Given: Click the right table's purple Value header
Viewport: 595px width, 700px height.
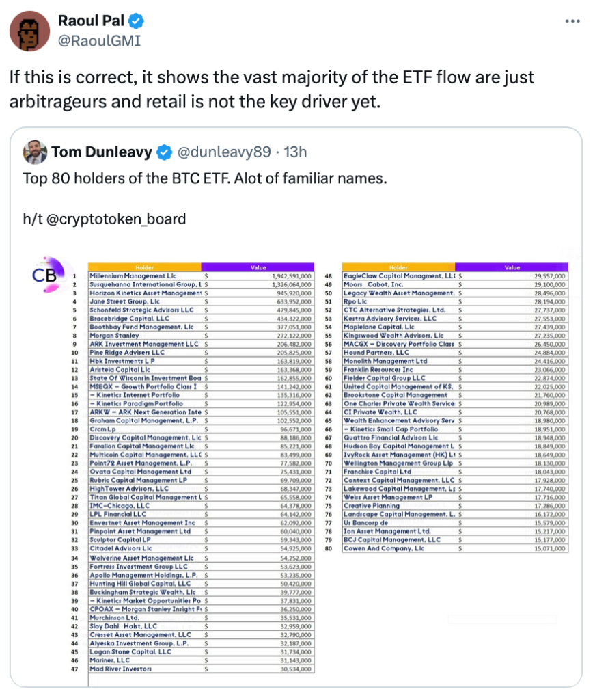Looking at the screenshot, I should click(x=512, y=267).
